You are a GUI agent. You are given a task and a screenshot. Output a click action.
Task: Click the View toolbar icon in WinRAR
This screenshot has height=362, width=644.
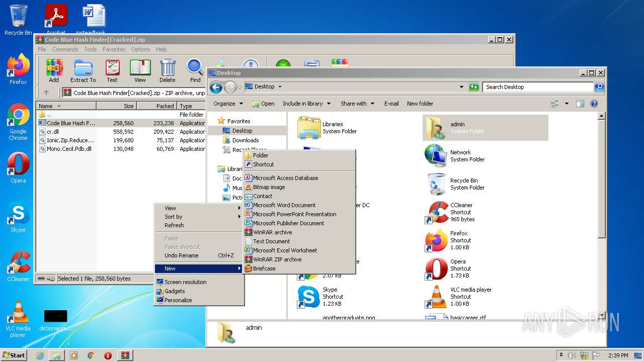pos(140,71)
